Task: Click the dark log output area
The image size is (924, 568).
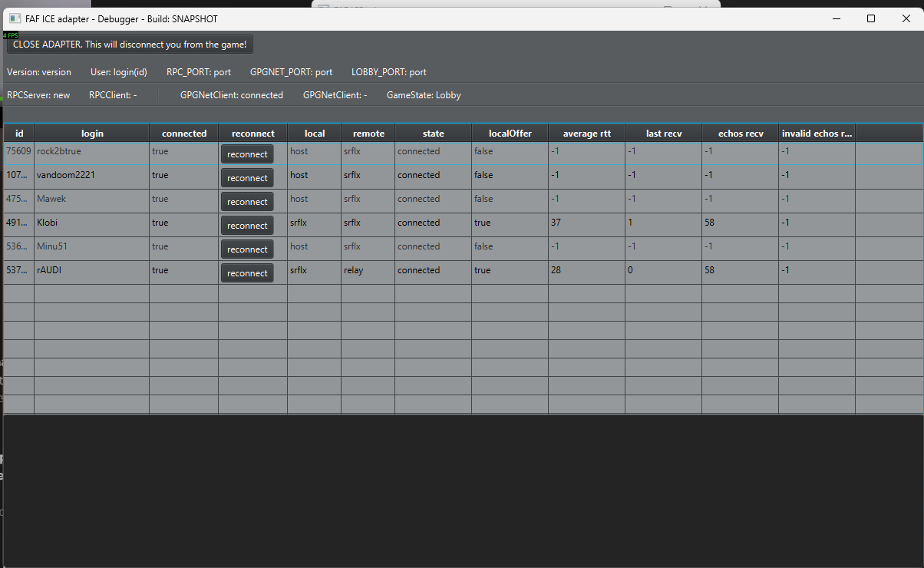Action: pyautogui.click(x=464, y=491)
